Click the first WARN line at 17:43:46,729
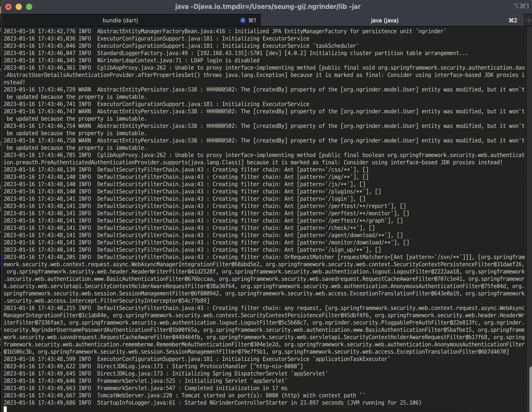The width and height of the screenshot is (532, 412). click(264, 93)
